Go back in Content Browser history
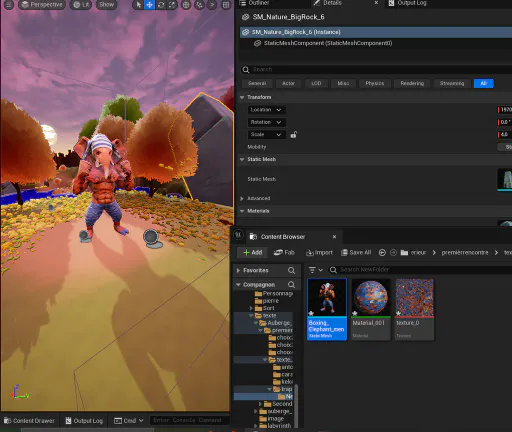The width and height of the screenshot is (512, 432). pos(382,253)
